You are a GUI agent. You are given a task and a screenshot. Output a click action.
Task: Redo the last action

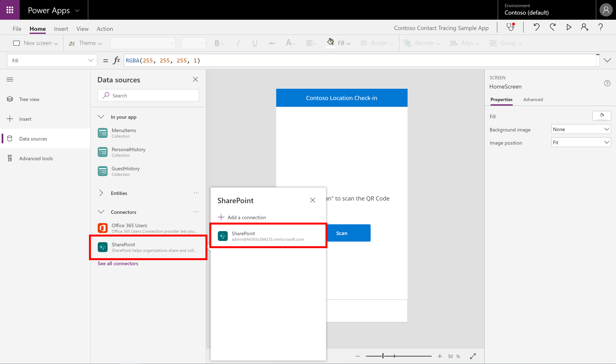coord(553,27)
